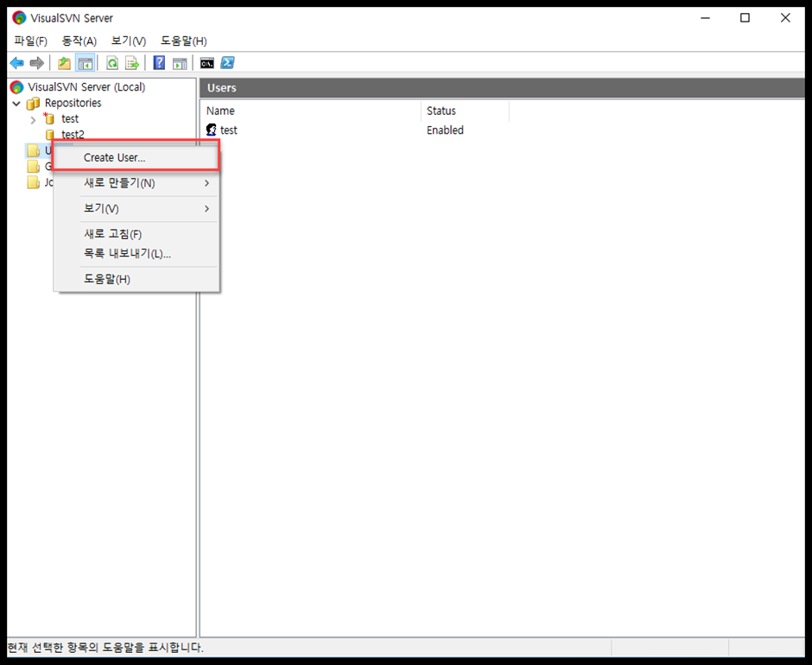Choose 새로 고침(F) in context menu

[136, 234]
